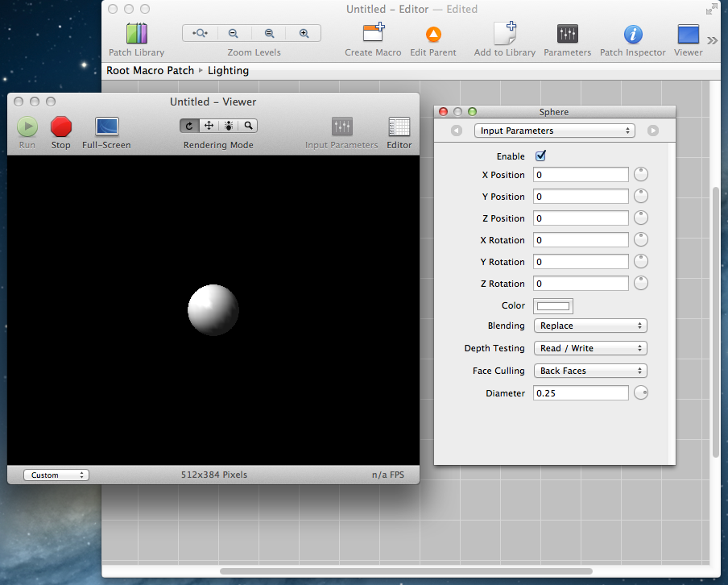Enter Full-Screen mode in the Viewer
This screenshot has height=585, width=728.
pos(106,127)
